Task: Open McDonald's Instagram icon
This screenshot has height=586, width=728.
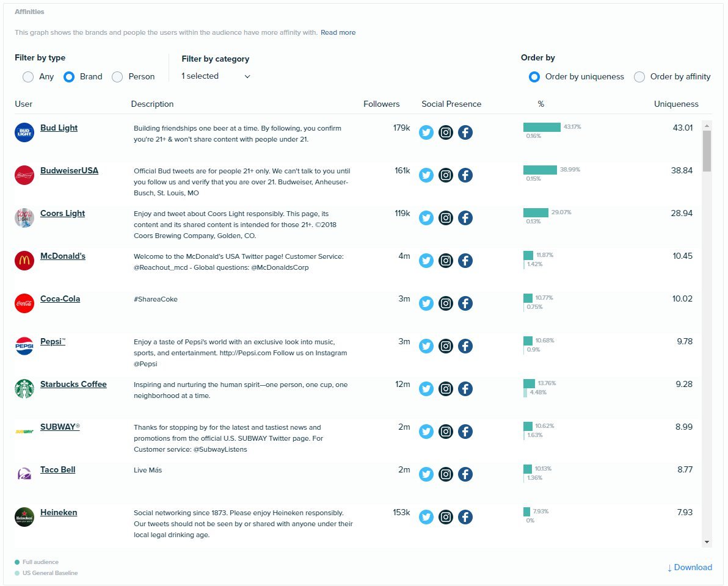Action: click(x=446, y=260)
